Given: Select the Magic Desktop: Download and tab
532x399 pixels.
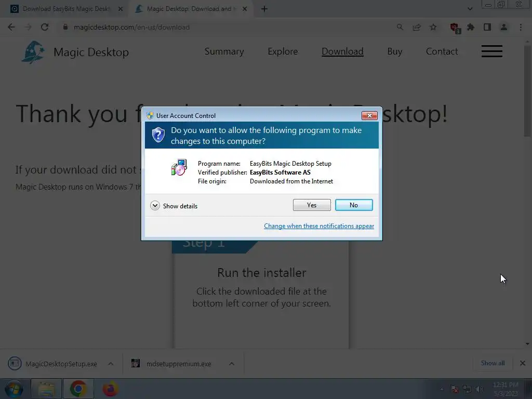Looking at the screenshot, I should click(x=190, y=9).
